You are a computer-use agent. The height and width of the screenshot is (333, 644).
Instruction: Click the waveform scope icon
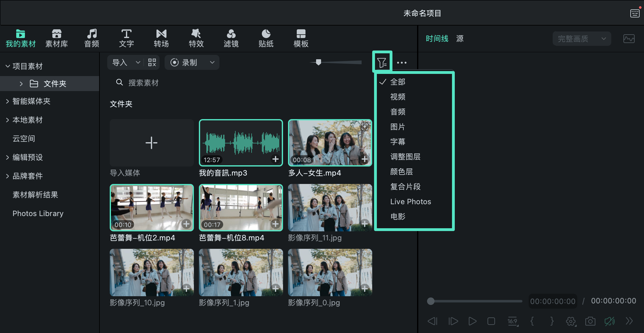(x=629, y=39)
